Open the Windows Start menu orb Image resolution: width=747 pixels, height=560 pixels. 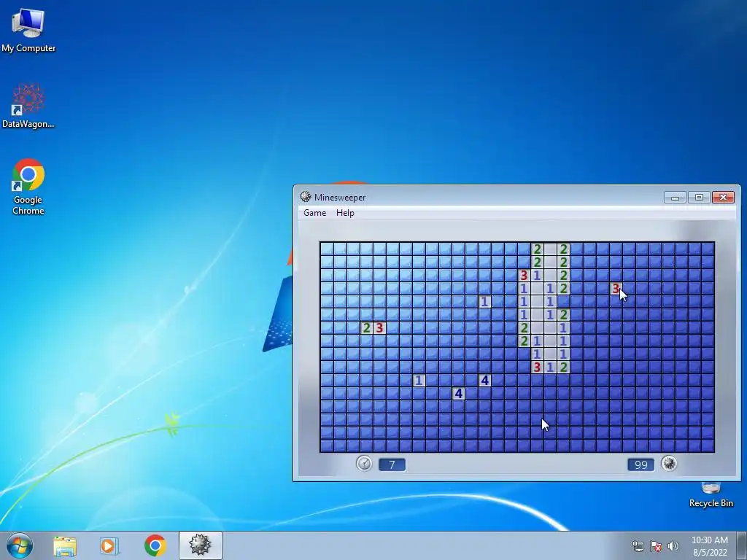pos(20,545)
